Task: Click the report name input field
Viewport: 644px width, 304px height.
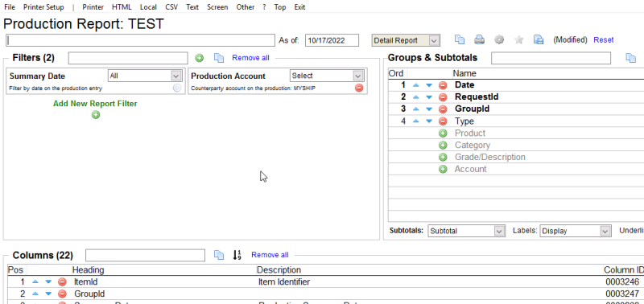Action: pos(140,40)
